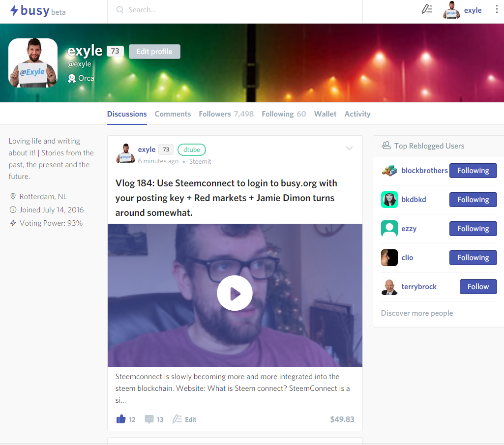Click the $49.83 payout value

[x=342, y=419]
